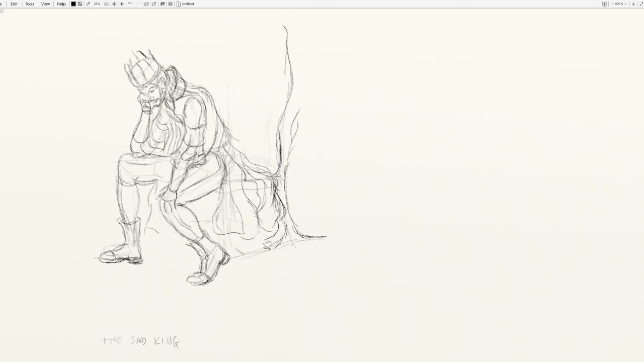This screenshot has width=644, height=362.
Task: Open the Edit menu
Action: pos(14,4)
